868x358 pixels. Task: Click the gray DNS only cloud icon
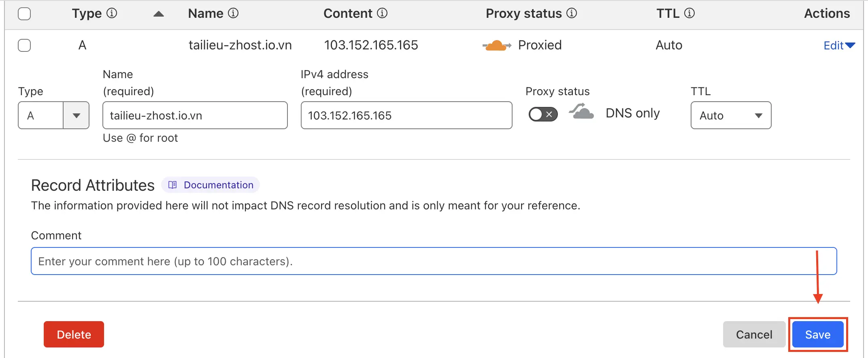(582, 112)
